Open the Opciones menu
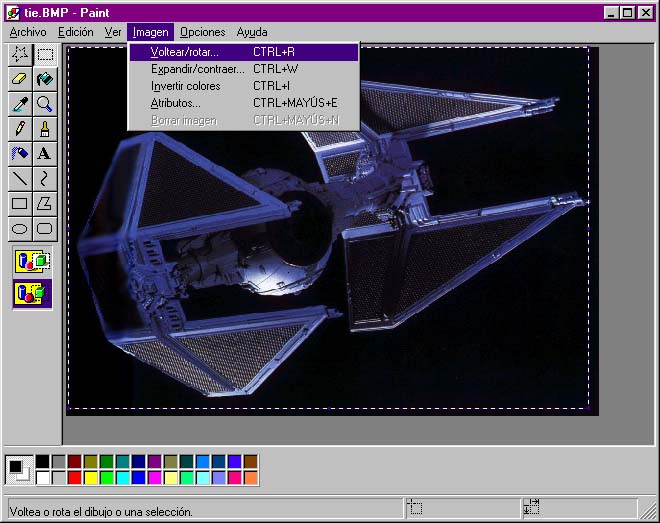 pyautogui.click(x=202, y=32)
